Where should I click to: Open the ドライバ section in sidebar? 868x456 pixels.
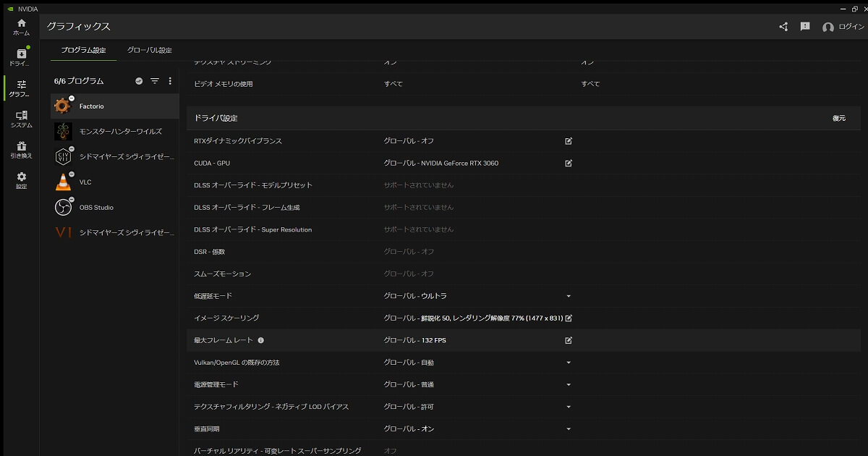pos(21,58)
